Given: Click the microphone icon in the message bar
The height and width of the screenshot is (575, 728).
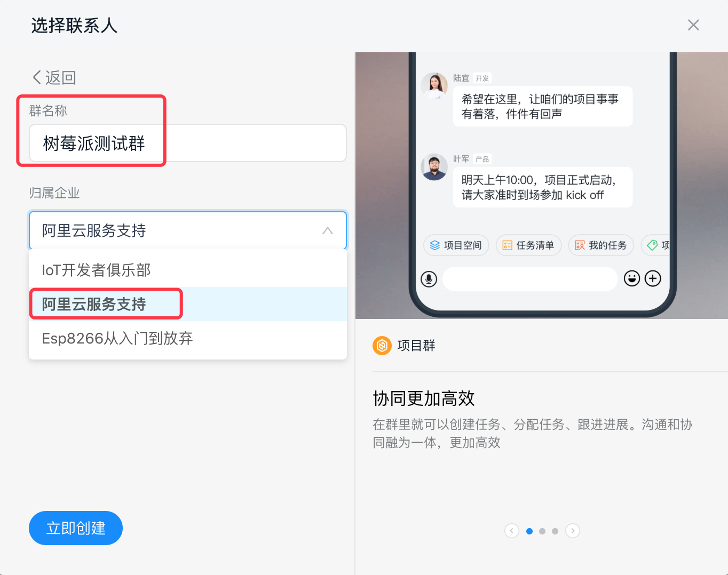Looking at the screenshot, I should coord(429,278).
